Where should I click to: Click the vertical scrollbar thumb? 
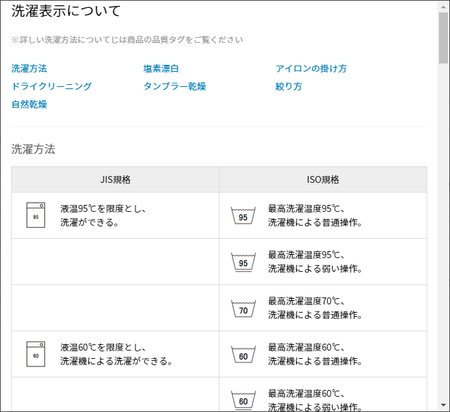pos(443,38)
